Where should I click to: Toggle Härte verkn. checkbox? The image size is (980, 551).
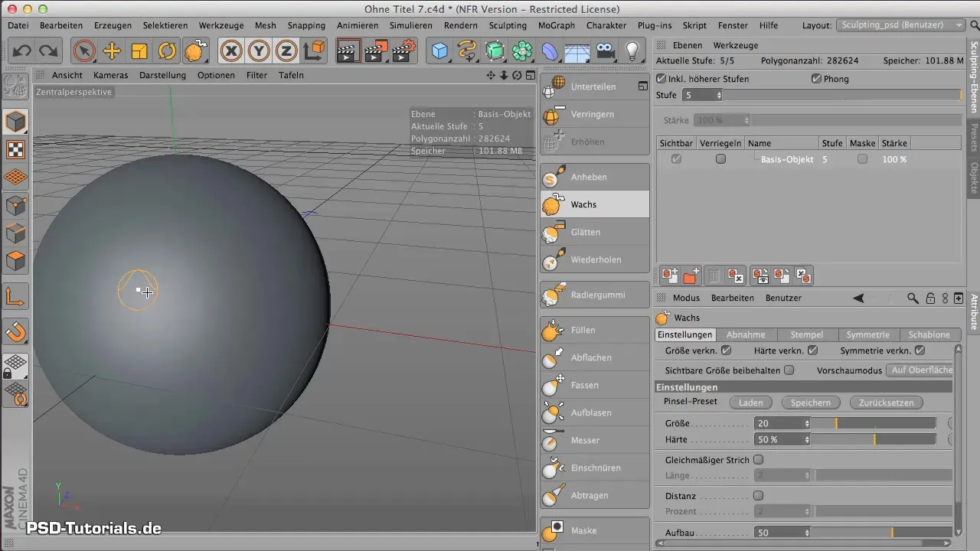tap(813, 350)
